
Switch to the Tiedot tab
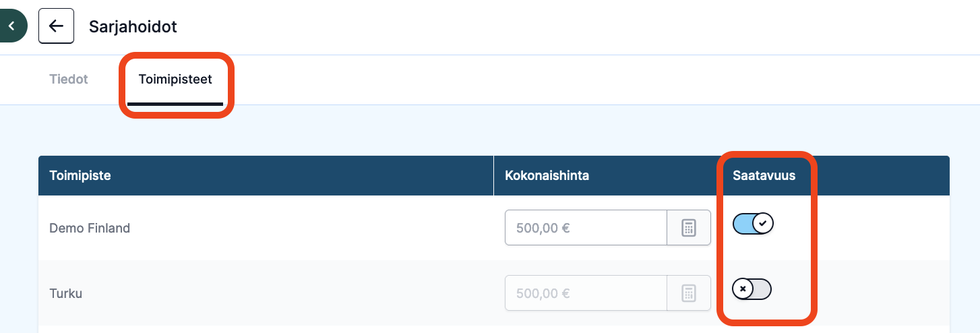click(x=69, y=80)
